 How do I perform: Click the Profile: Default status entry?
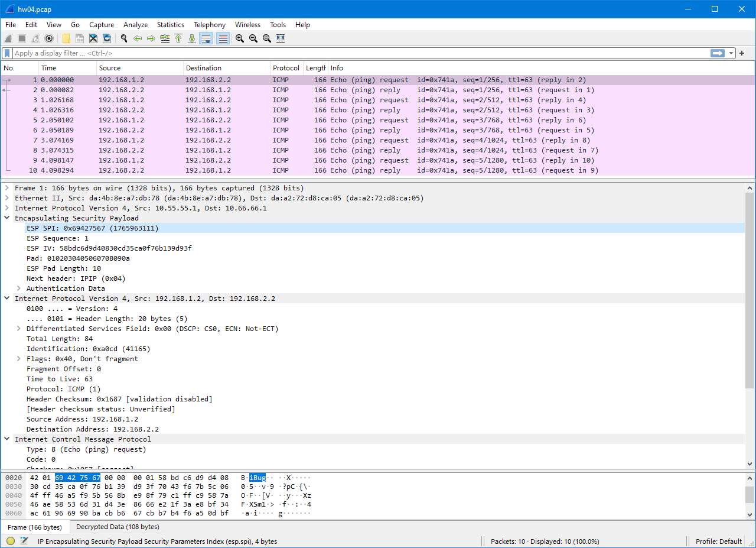point(719,541)
